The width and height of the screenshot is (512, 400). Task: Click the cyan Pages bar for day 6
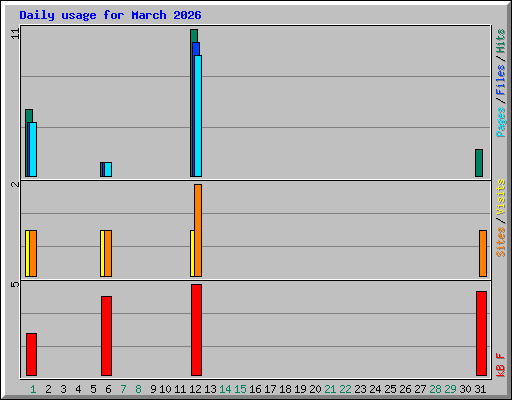[x=108, y=169]
